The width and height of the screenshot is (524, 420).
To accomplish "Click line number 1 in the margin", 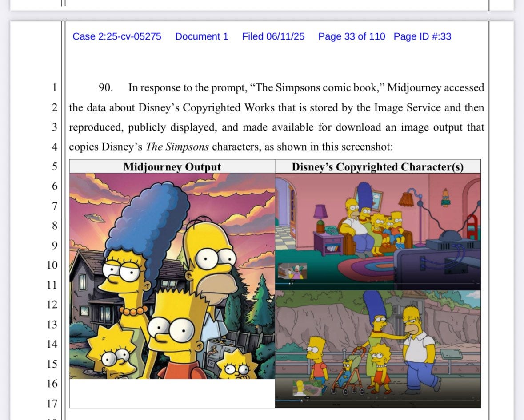I will (x=54, y=88).
